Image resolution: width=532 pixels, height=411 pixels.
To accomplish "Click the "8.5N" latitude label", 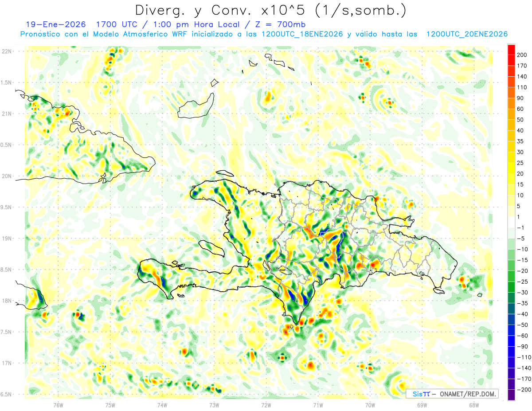I will 5,270.
